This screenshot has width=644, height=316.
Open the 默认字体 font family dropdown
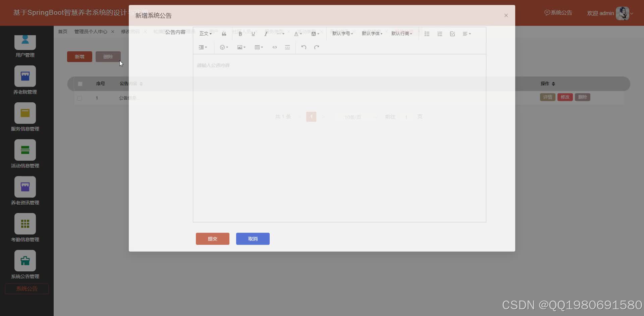[372, 34]
